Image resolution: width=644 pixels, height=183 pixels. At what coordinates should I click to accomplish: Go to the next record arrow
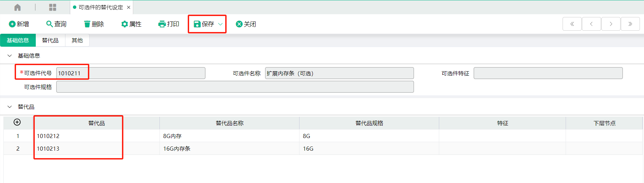tap(611, 24)
